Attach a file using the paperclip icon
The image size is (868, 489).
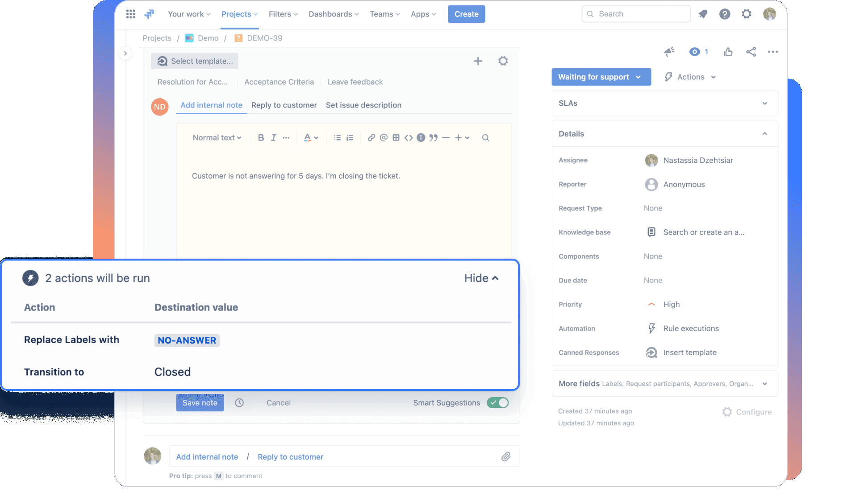(506, 456)
